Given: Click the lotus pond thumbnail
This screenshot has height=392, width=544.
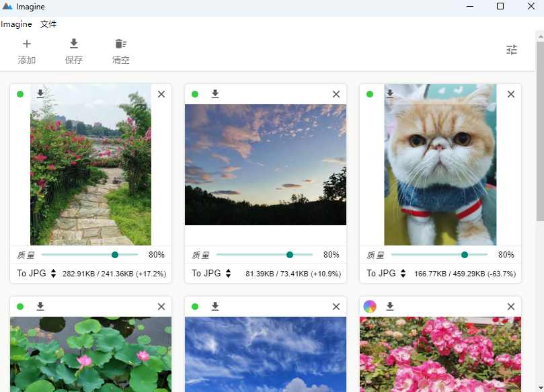Looking at the screenshot, I should [x=91, y=354].
